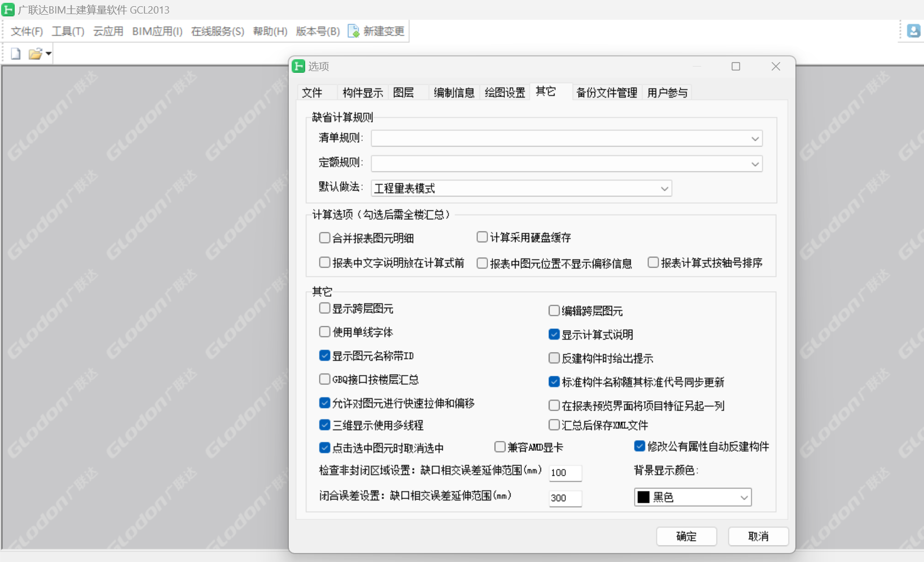
Task: Click the black color swatch in 背景显示颜色
Action: pyautogui.click(x=643, y=497)
